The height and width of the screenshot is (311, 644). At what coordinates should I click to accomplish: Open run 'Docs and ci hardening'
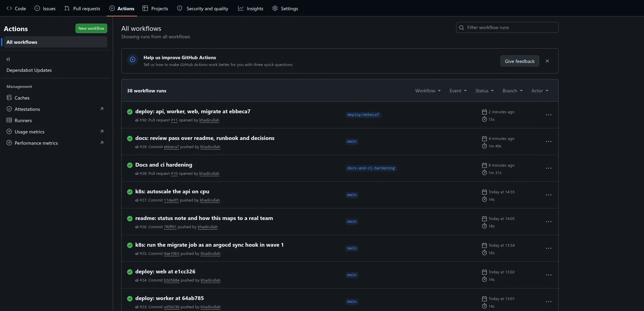click(x=164, y=165)
